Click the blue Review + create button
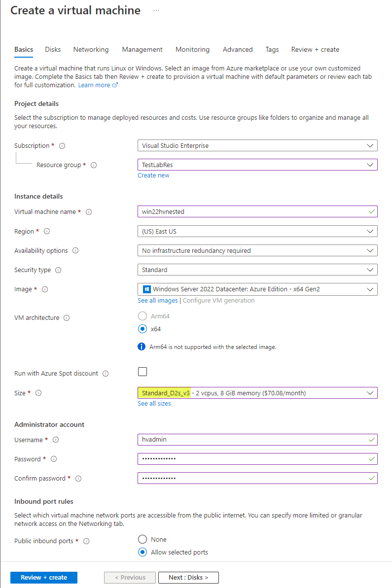The height and width of the screenshot is (588, 392). point(44,578)
